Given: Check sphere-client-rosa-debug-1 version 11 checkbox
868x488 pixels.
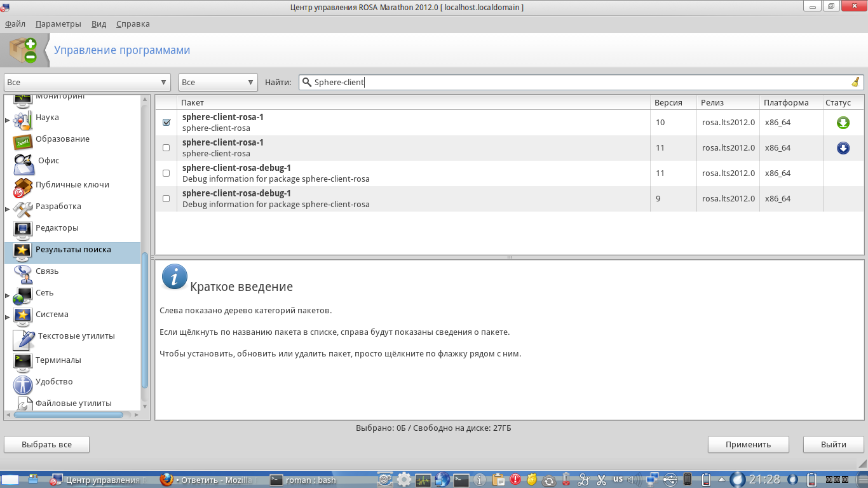Looking at the screenshot, I should (x=166, y=173).
